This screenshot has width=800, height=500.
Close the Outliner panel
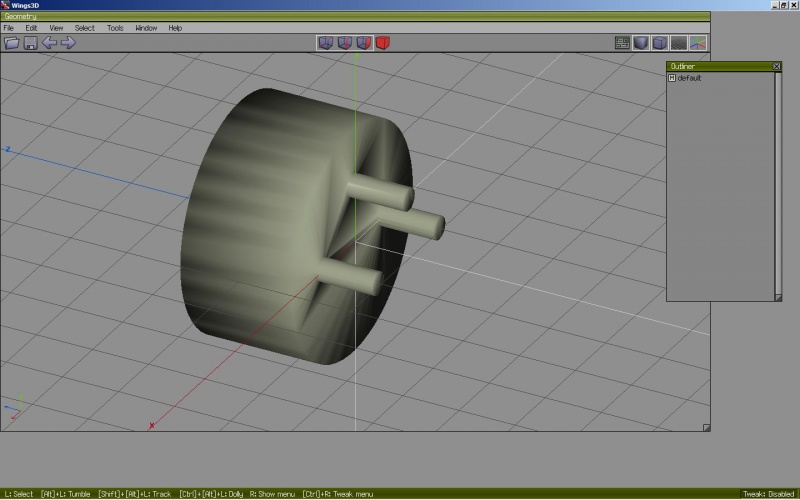[x=777, y=66]
